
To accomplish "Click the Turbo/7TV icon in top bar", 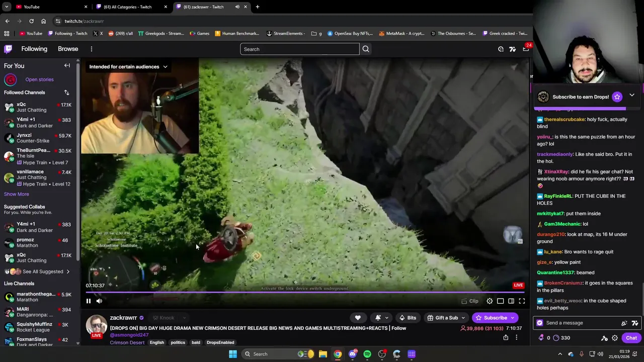I will point(512,49).
